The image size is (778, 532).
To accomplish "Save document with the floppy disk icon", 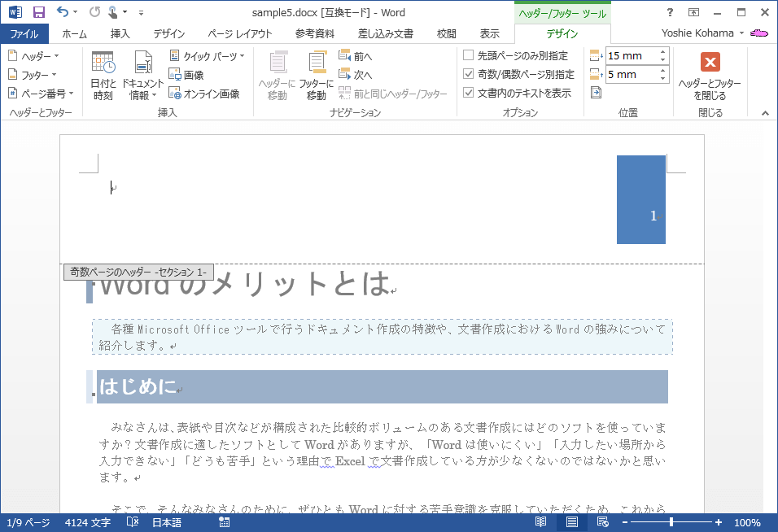I will tap(39, 12).
